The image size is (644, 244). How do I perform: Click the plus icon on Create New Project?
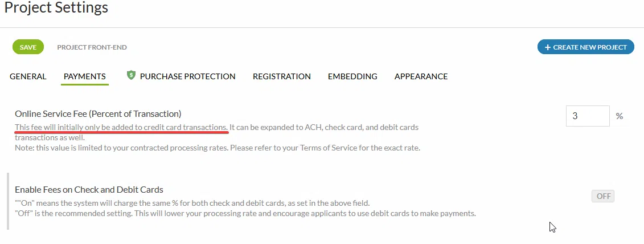(548, 47)
